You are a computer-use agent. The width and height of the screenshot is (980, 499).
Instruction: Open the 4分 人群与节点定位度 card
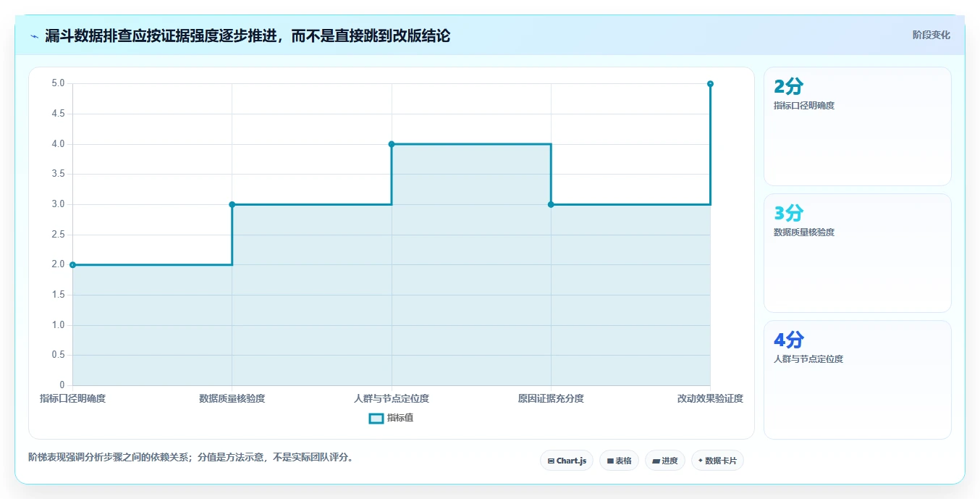coord(857,380)
